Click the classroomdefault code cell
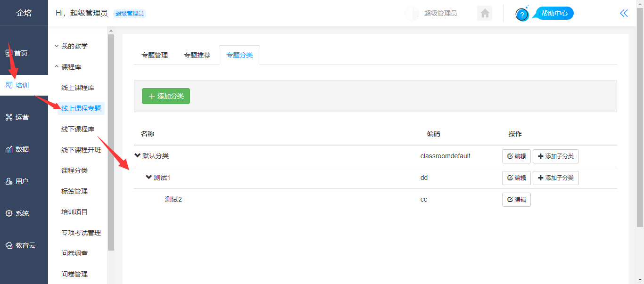 click(445, 156)
